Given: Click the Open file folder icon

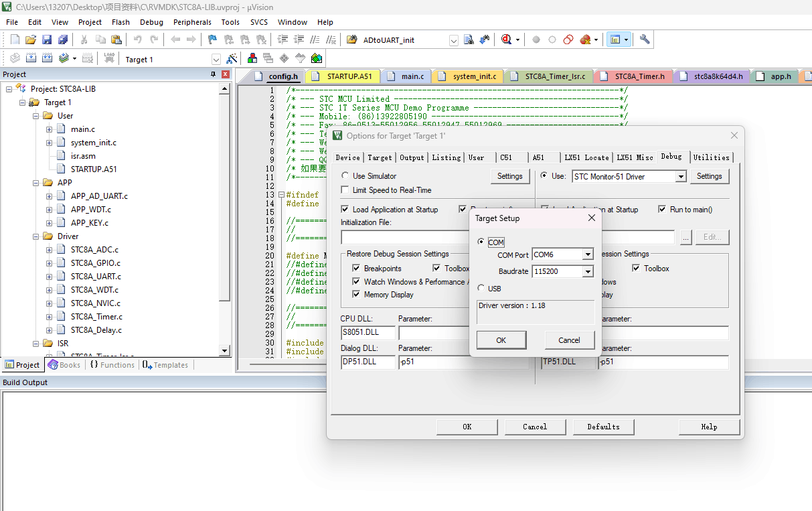Looking at the screenshot, I should pyautogui.click(x=31, y=40).
